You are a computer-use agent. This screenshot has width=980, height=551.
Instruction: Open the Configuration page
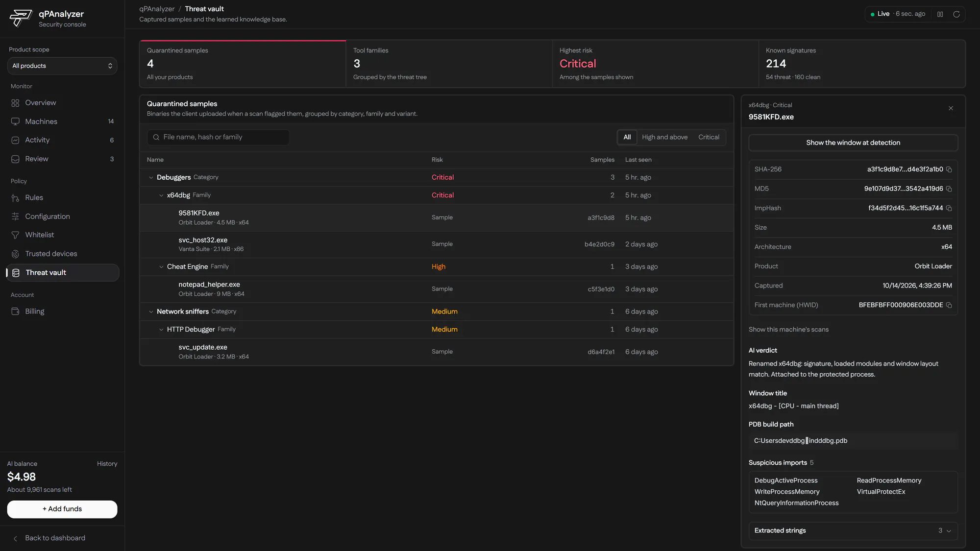pyautogui.click(x=62, y=216)
